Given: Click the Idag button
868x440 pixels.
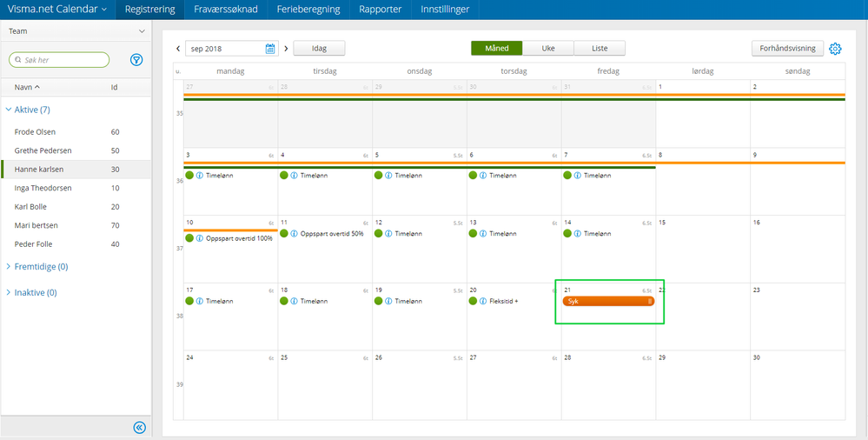Looking at the screenshot, I should click(x=319, y=48).
